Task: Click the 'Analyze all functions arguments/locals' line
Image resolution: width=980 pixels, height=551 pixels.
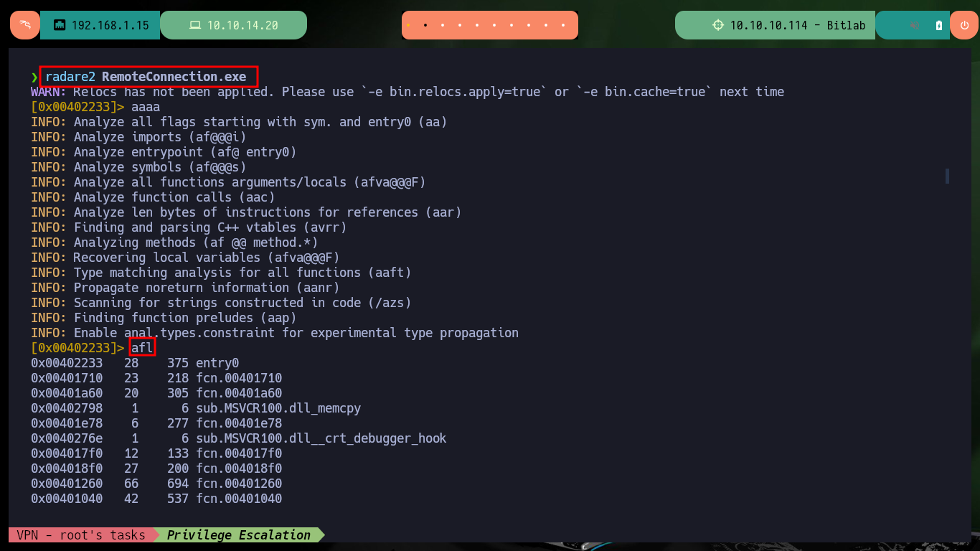Action: (228, 182)
